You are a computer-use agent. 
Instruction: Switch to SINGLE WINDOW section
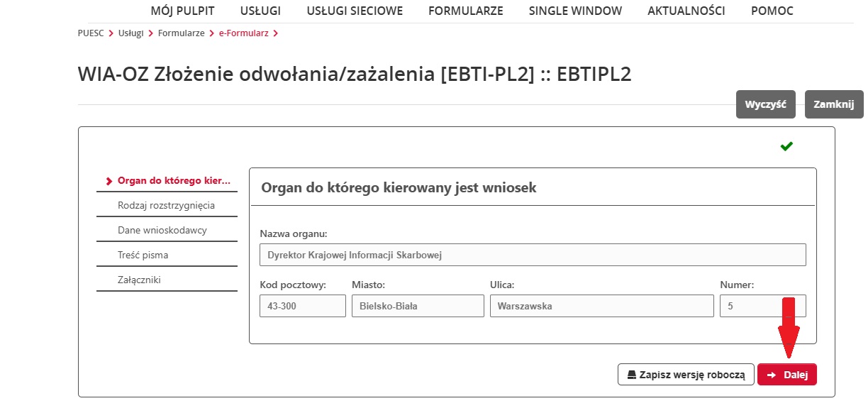[x=575, y=11]
